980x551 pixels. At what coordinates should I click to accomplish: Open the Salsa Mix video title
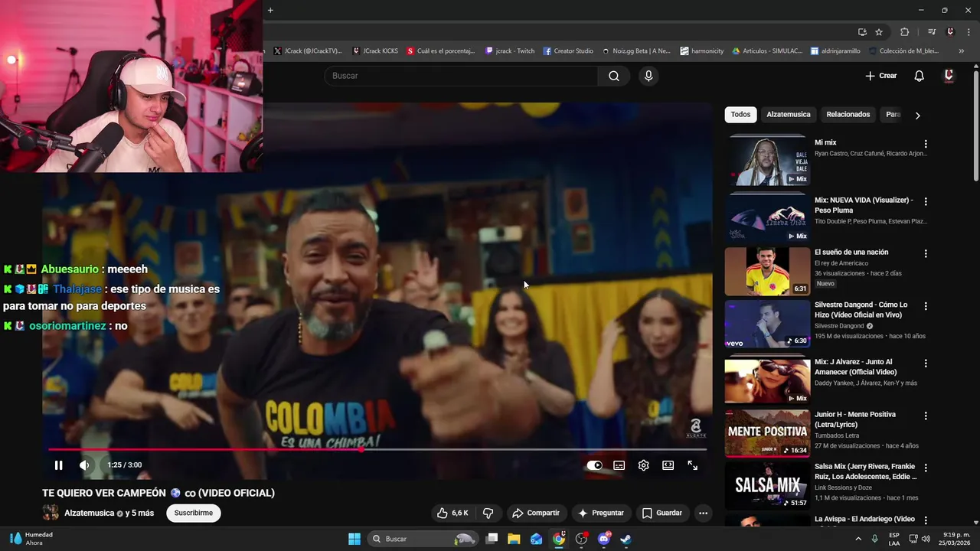point(865,471)
